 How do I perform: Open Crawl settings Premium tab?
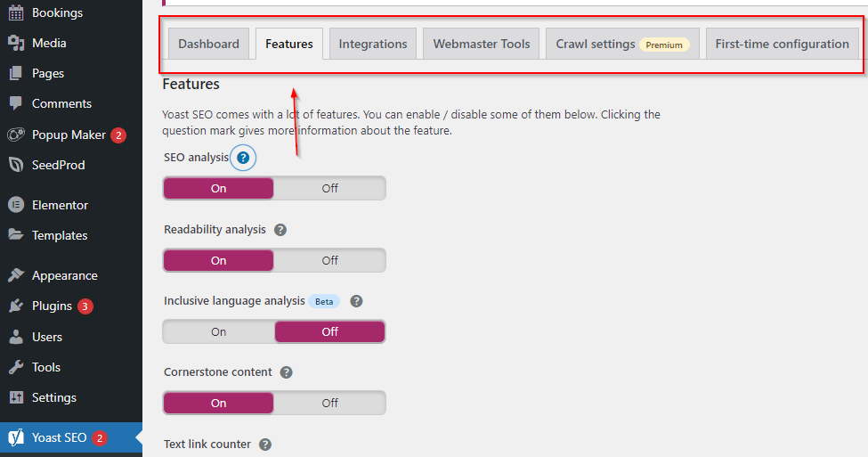(621, 44)
